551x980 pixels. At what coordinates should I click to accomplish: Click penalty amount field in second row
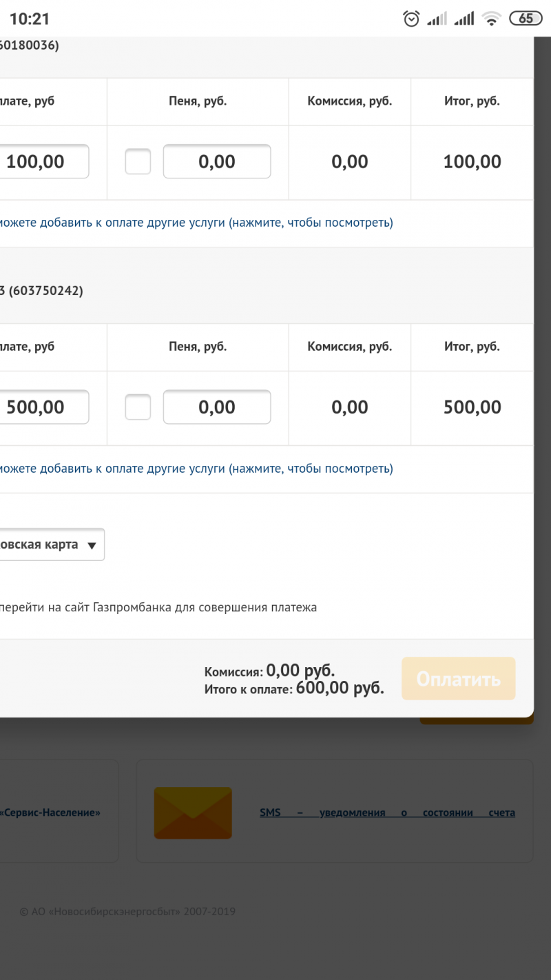click(x=217, y=407)
